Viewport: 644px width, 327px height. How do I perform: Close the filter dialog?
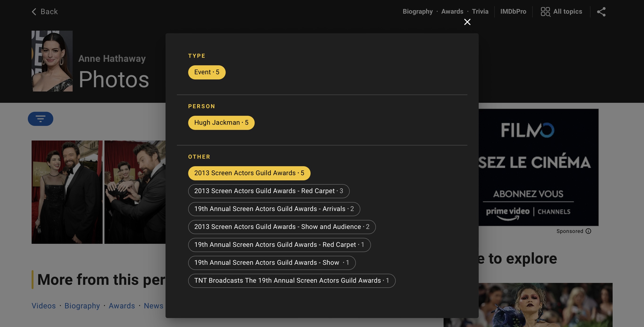pyautogui.click(x=467, y=22)
